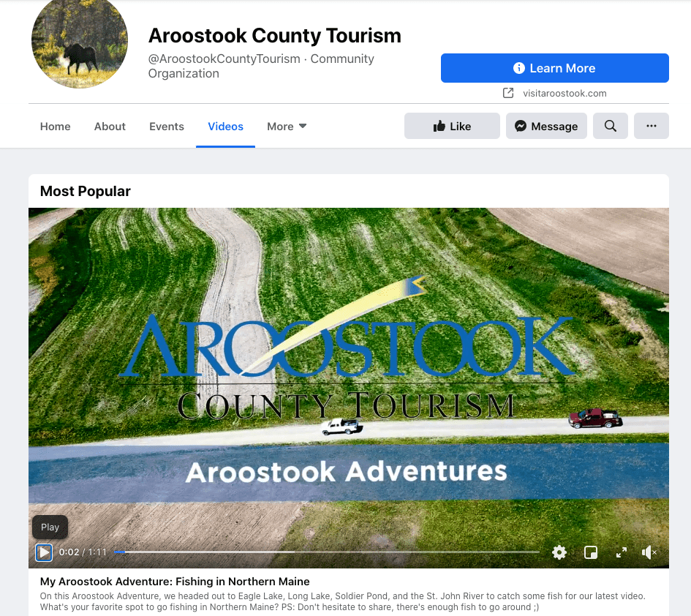Click the video Play button
Viewport: 691px width, 616px height.
[x=44, y=552]
